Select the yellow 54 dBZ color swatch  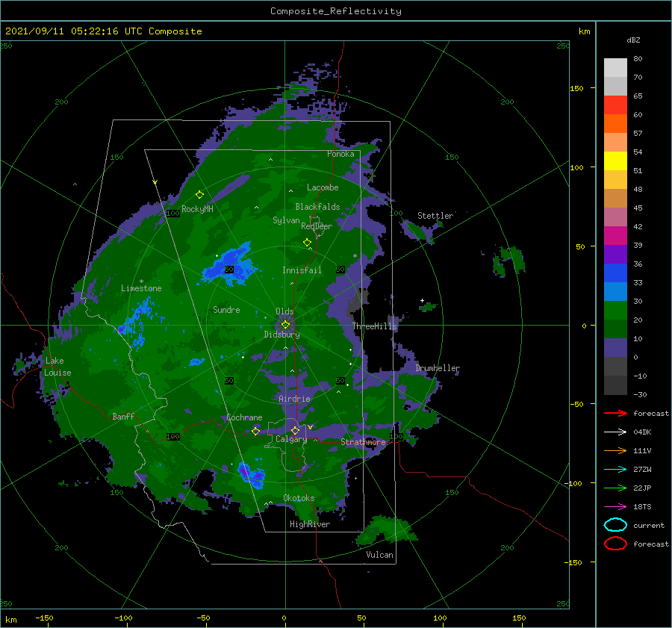point(615,161)
